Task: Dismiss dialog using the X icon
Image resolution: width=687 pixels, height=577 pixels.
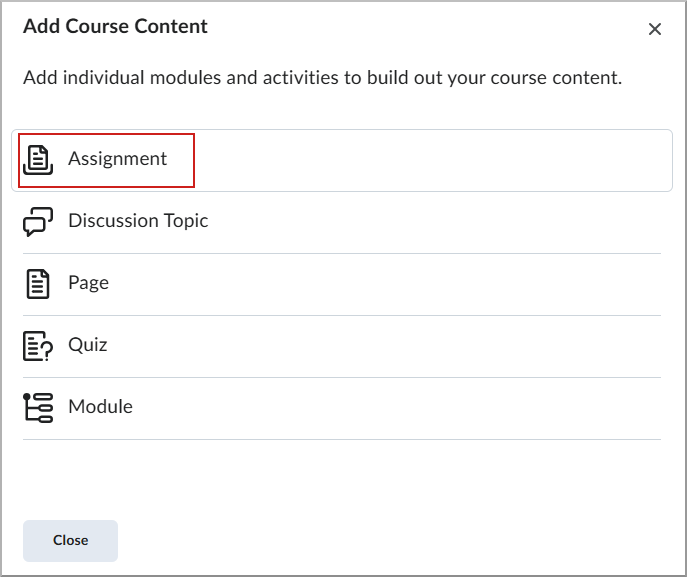Action: (655, 29)
